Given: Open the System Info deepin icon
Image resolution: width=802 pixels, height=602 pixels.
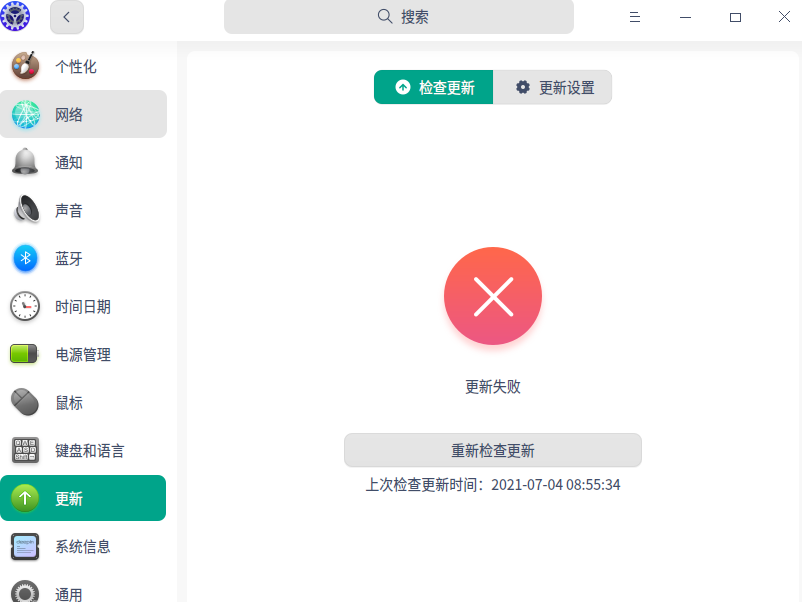Looking at the screenshot, I should pos(25,546).
